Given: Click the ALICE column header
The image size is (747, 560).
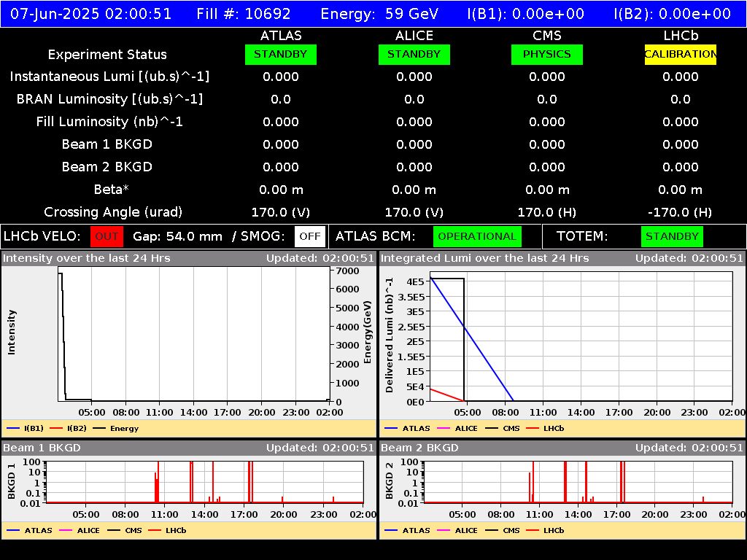Looking at the screenshot, I should (x=414, y=36).
